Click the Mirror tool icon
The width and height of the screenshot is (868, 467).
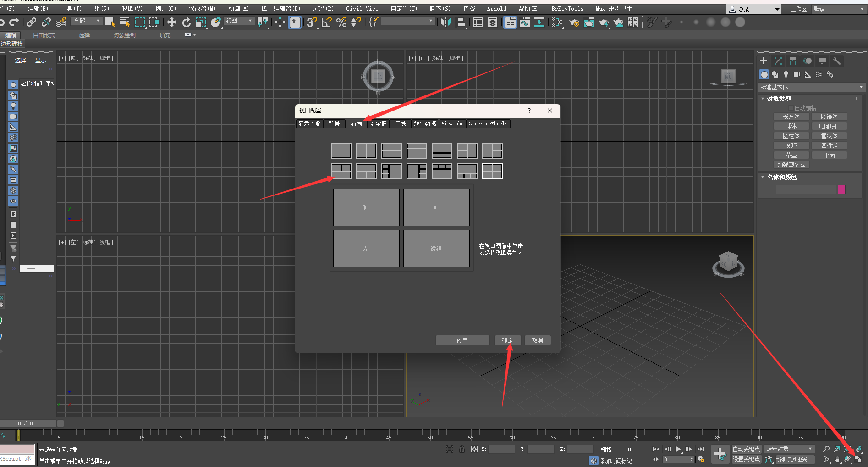pos(445,22)
